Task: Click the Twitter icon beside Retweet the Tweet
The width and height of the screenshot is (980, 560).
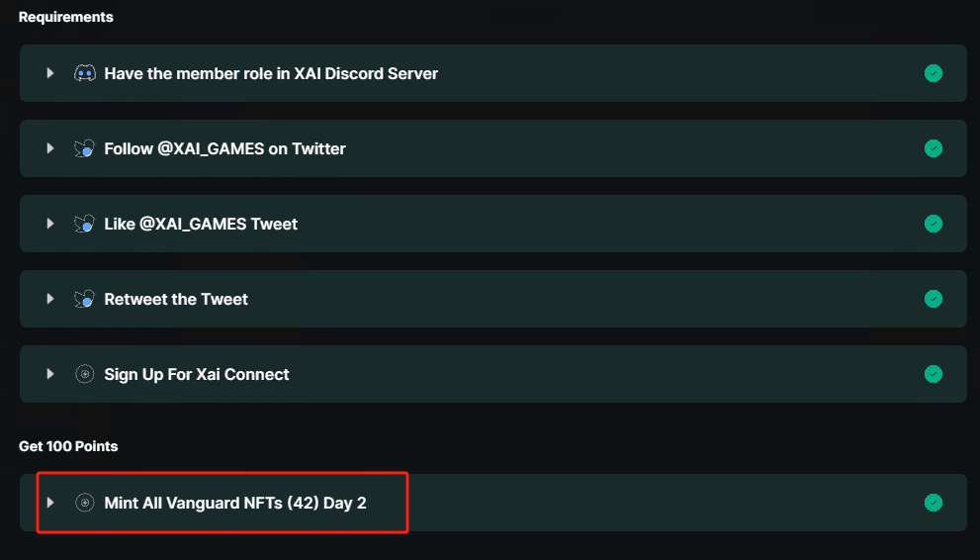Action: (x=85, y=299)
